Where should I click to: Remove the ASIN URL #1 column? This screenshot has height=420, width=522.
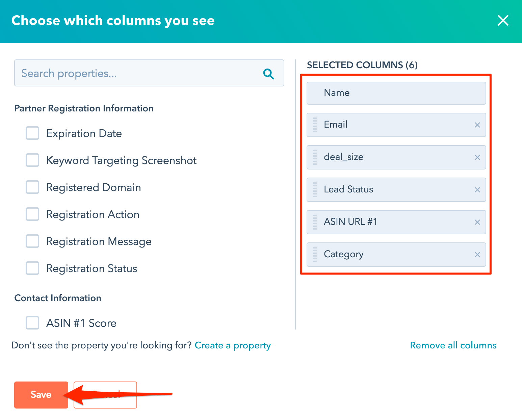click(477, 222)
